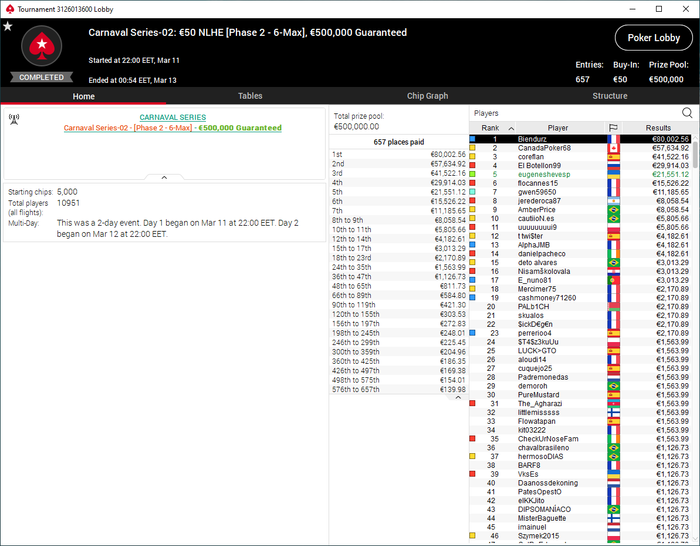700x546 pixels.
Task: Open the Tables tab
Action: click(250, 96)
